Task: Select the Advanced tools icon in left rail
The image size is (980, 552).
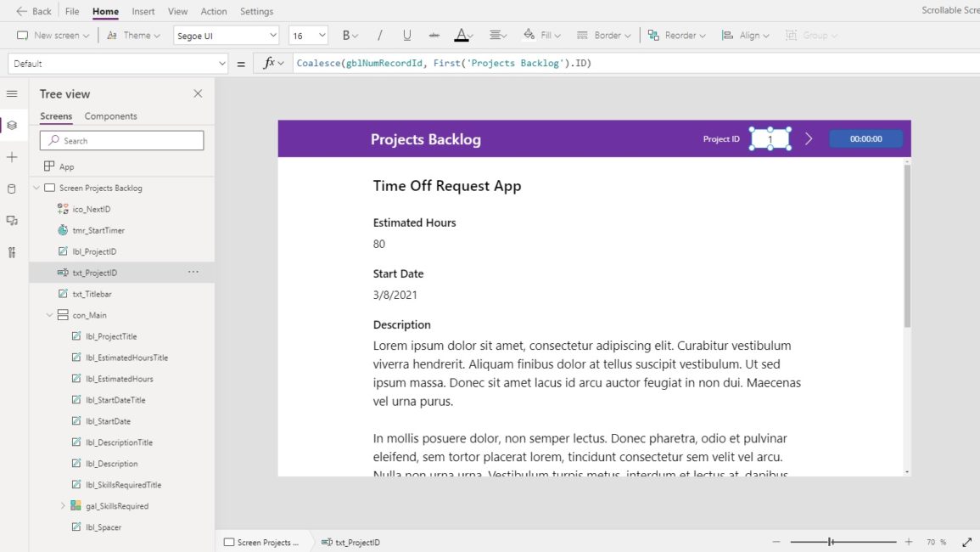Action: tap(12, 251)
